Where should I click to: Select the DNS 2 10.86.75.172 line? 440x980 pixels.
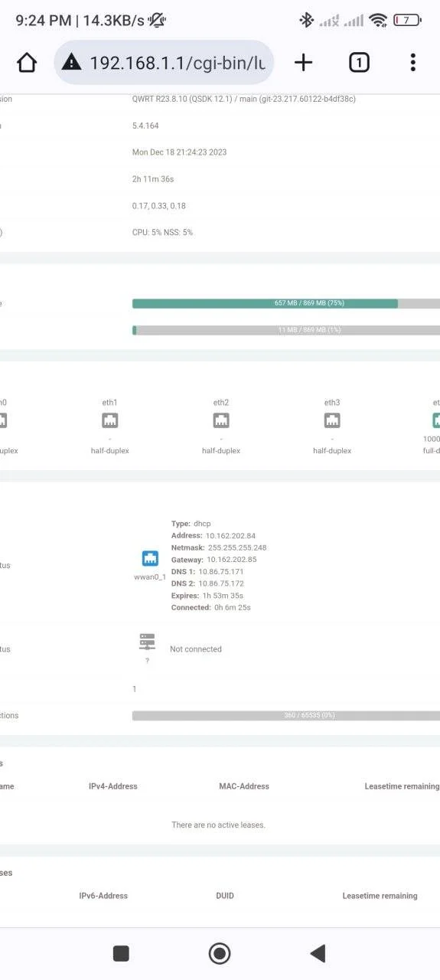207,583
